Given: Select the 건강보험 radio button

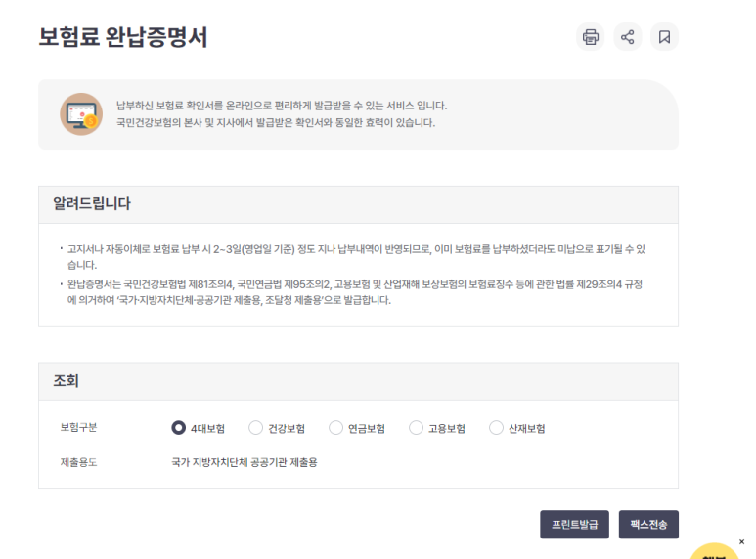Looking at the screenshot, I should 255,427.
